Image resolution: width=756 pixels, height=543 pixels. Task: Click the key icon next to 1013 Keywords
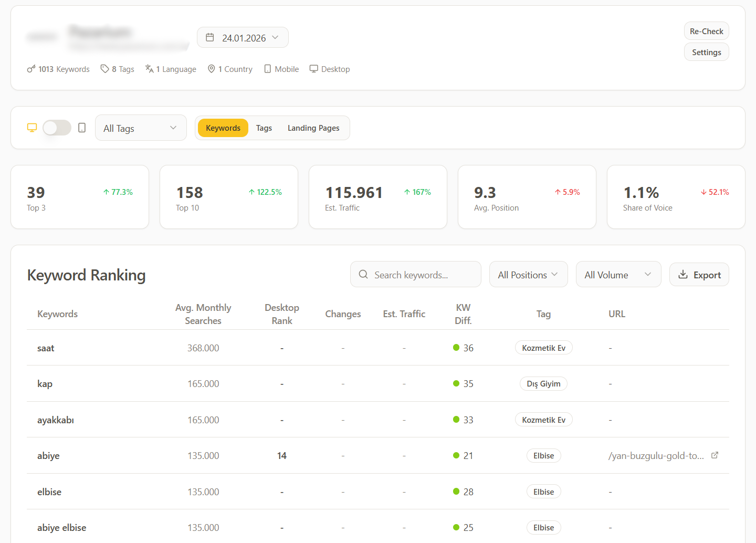(x=31, y=69)
